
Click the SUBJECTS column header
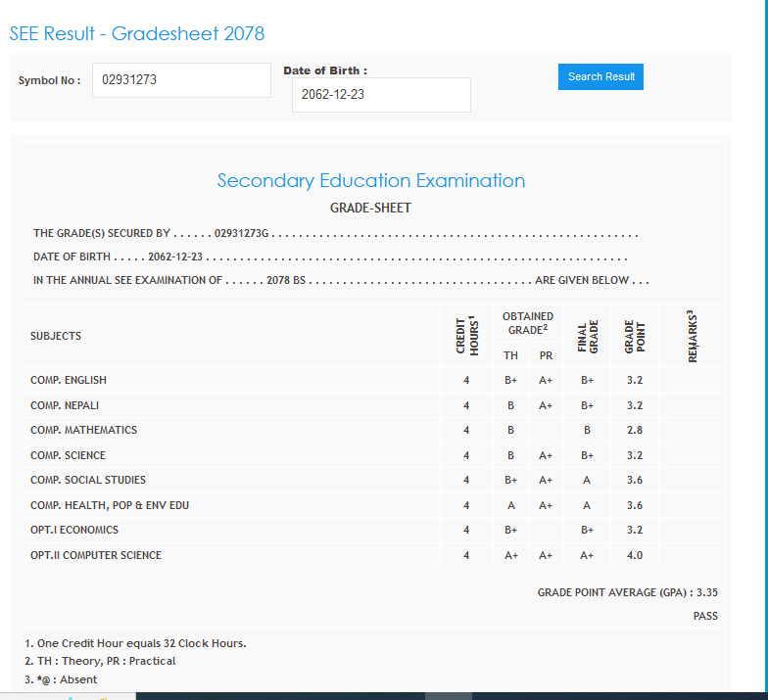pos(56,336)
